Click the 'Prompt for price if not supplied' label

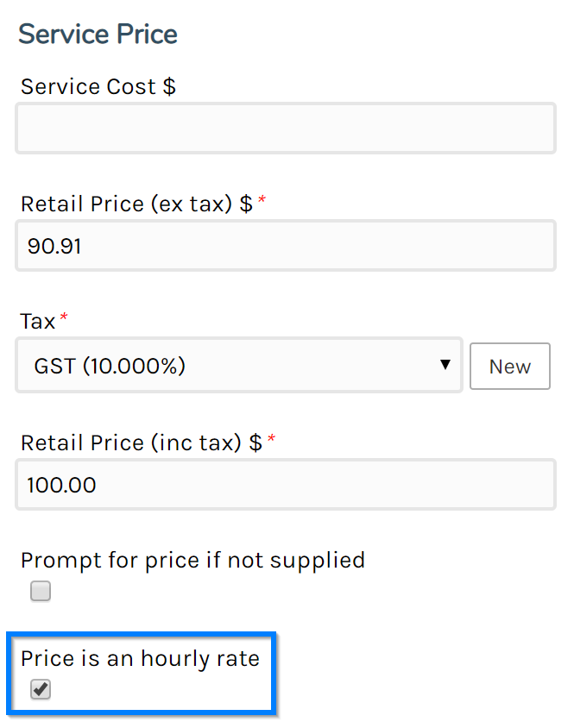coord(192,560)
